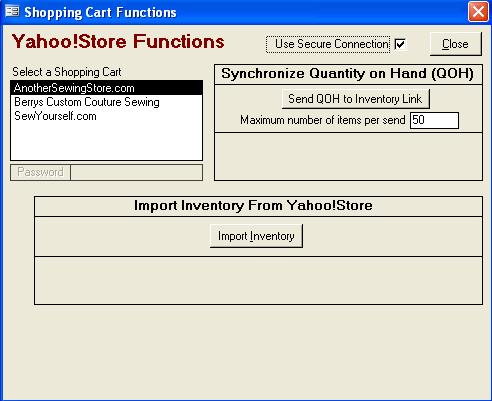Toggle the Use Secure Connection checkbox

pyautogui.click(x=400, y=44)
